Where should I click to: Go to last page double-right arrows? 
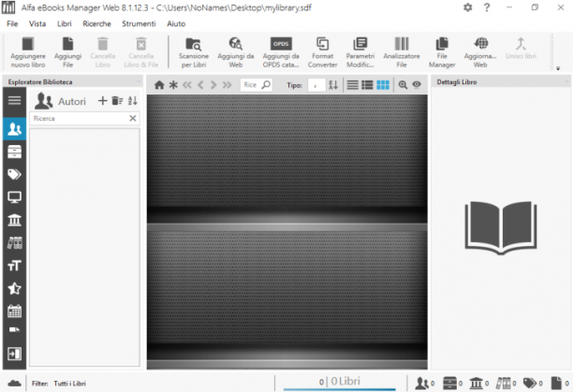pyautogui.click(x=227, y=85)
